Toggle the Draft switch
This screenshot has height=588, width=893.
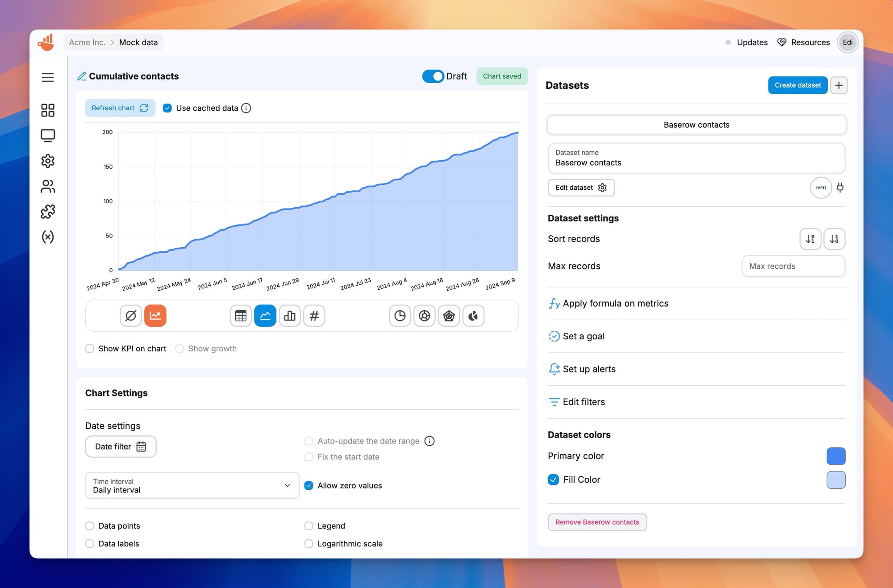(433, 76)
